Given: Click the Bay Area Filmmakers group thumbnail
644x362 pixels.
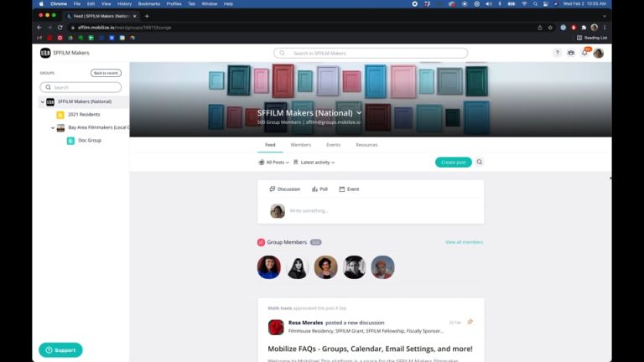Looking at the screenshot, I should click(x=60, y=128).
